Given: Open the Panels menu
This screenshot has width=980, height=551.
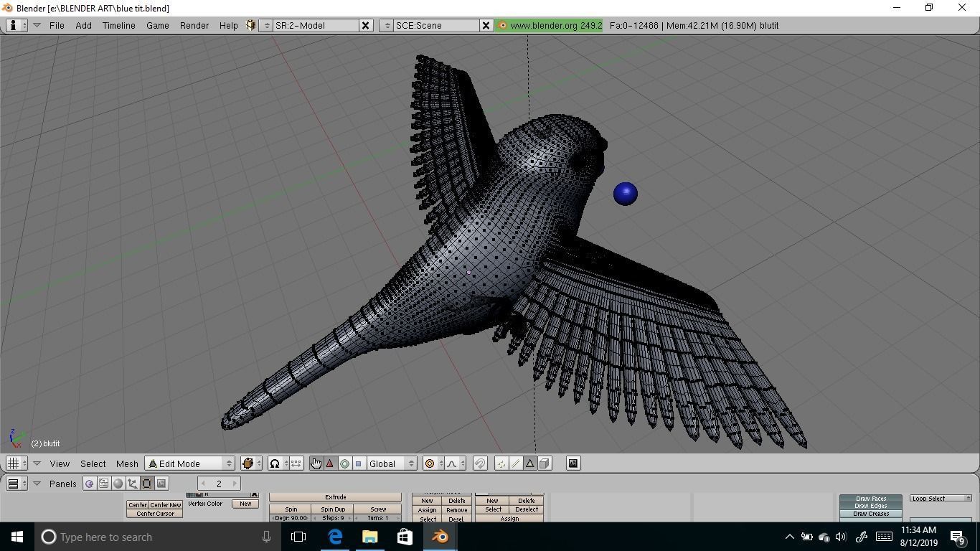Looking at the screenshot, I should (62, 484).
